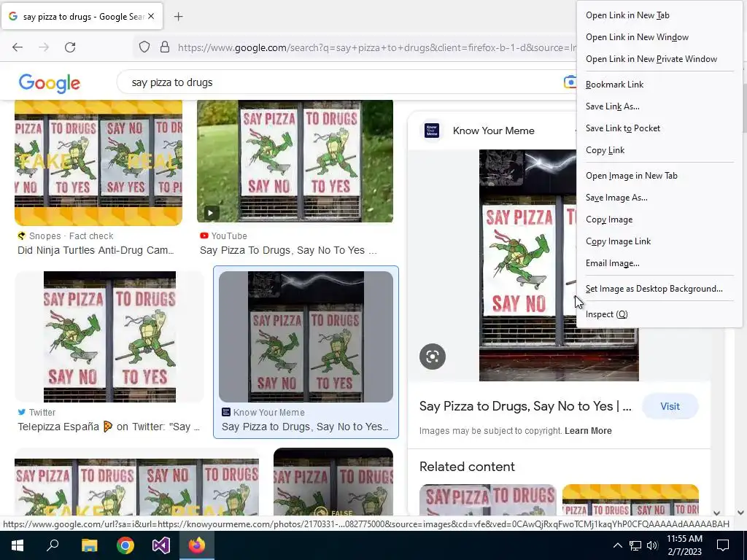Click the Know Your Meme logo in preview panel
The height and width of the screenshot is (560, 747).
point(432,131)
